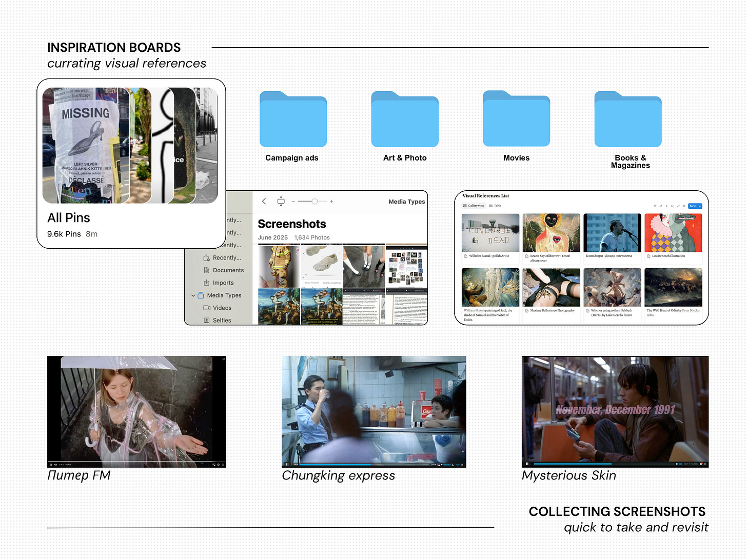Open the Клип Звери card

(x=613, y=238)
